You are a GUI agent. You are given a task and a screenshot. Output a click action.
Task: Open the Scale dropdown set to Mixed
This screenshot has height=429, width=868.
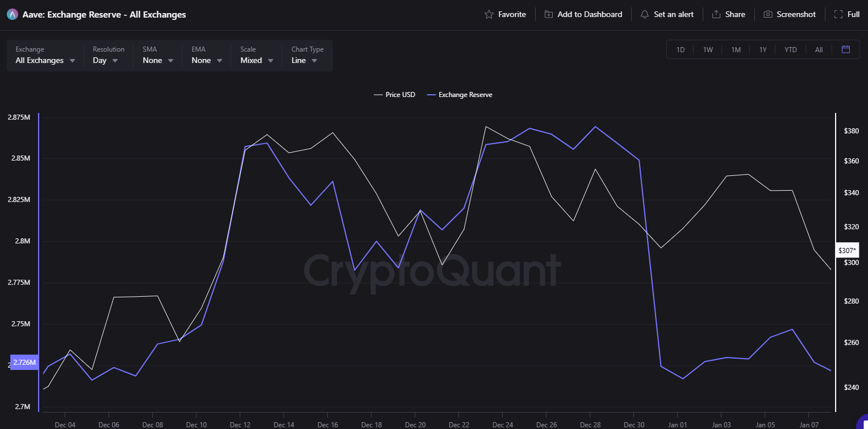(x=257, y=56)
